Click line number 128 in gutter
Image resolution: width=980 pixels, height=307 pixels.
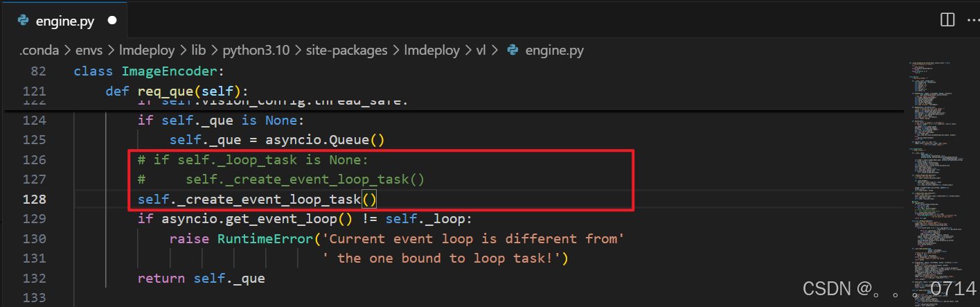click(x=35, y=200)
